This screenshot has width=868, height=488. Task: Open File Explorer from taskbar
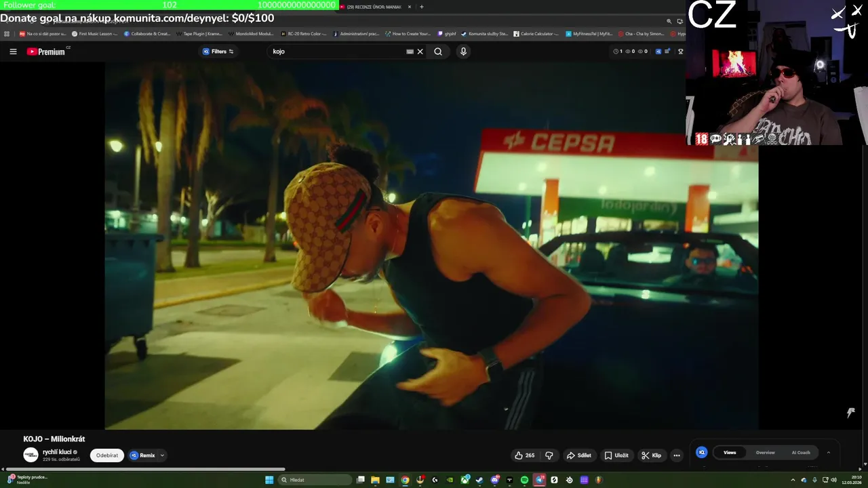point(375,480)
